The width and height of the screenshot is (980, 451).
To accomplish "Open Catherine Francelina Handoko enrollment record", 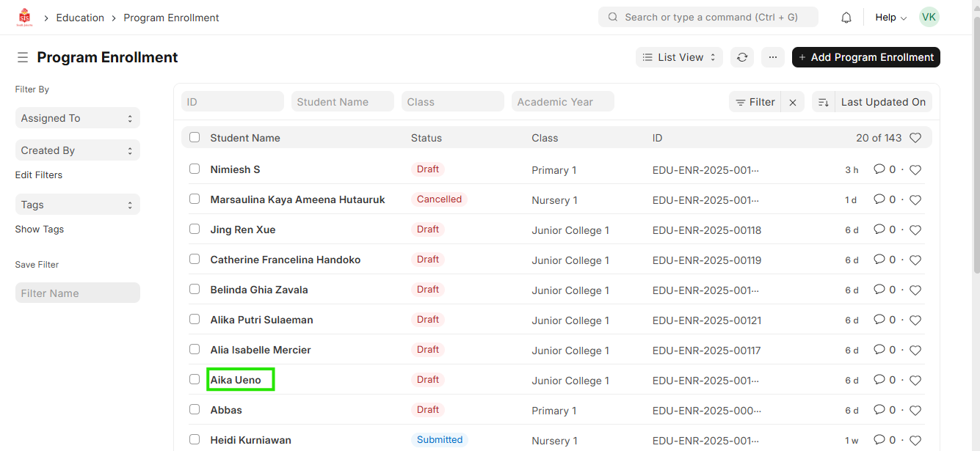I will (286, 260).
